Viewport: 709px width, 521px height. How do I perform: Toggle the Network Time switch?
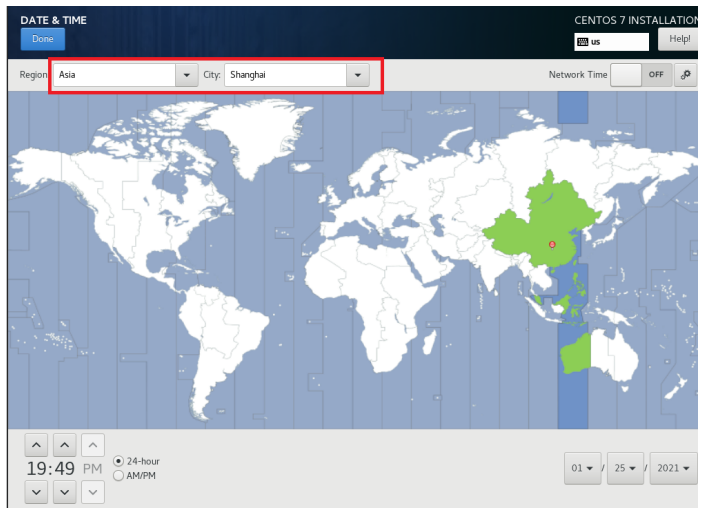[x=640, y=75]
